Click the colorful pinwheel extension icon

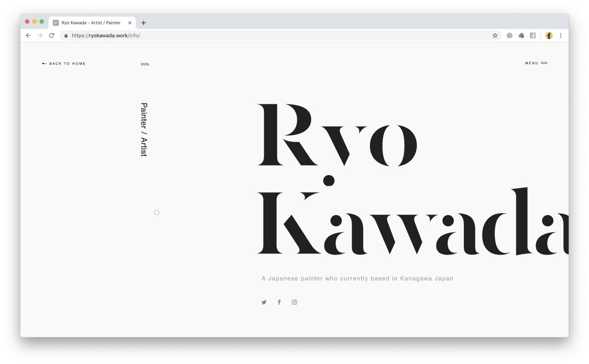521,35
